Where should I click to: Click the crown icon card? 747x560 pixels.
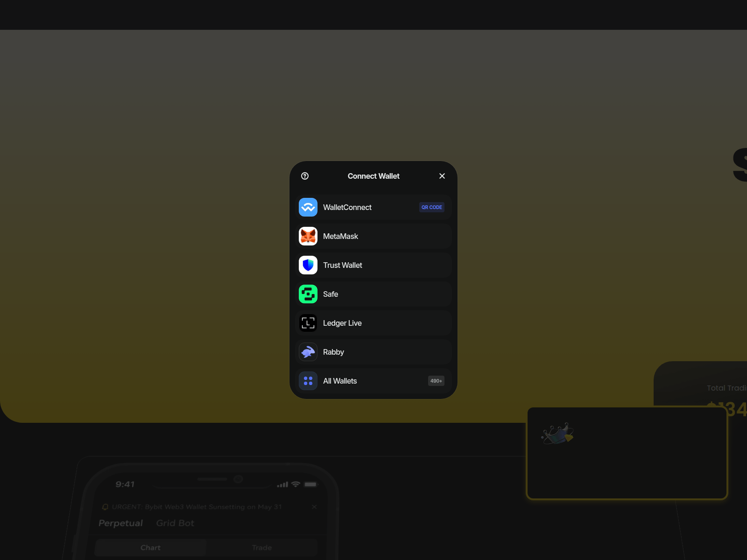pos(557,434)
